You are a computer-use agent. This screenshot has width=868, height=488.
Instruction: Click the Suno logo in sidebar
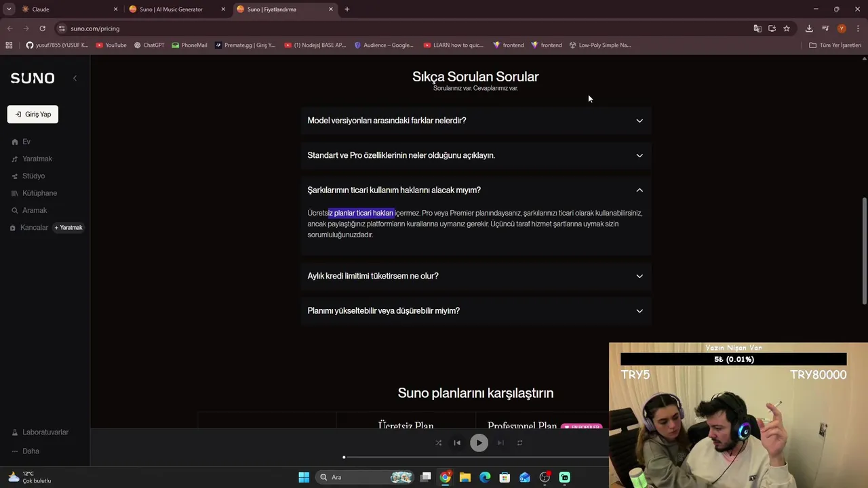33,78
